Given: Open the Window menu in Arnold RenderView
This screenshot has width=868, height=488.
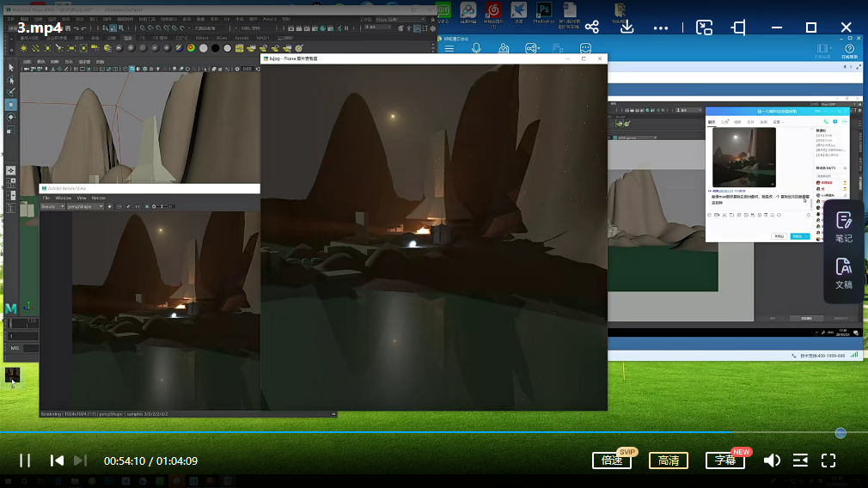Looking at the screenshot, I should pyautogui.click(x=63, y=198).
